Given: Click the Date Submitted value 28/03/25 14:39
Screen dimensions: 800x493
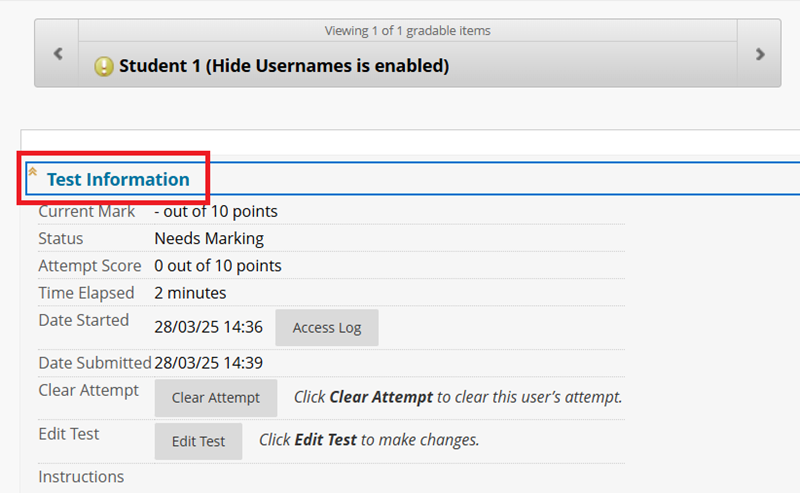Looking at the screenshot, I should click(208, 363).
